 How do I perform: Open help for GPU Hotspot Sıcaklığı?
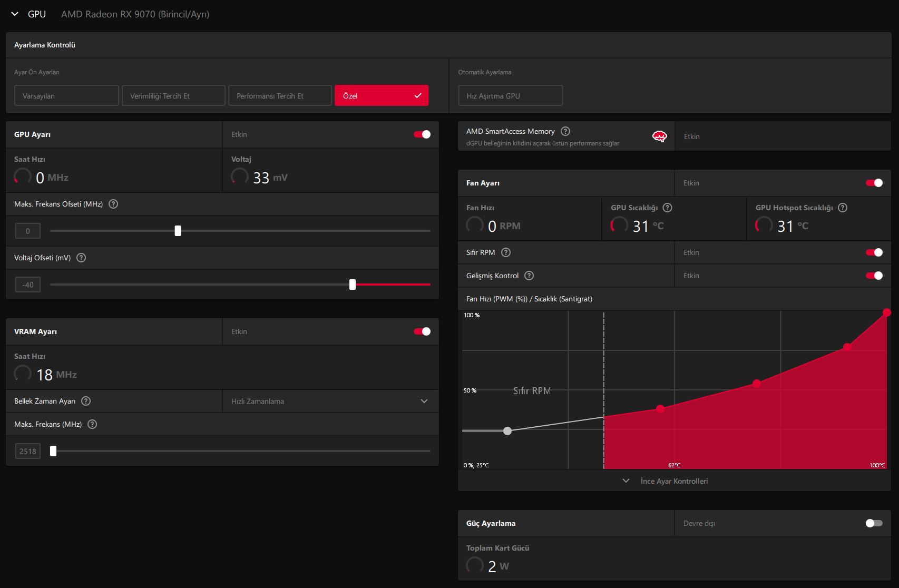click(x=843, y=208)
